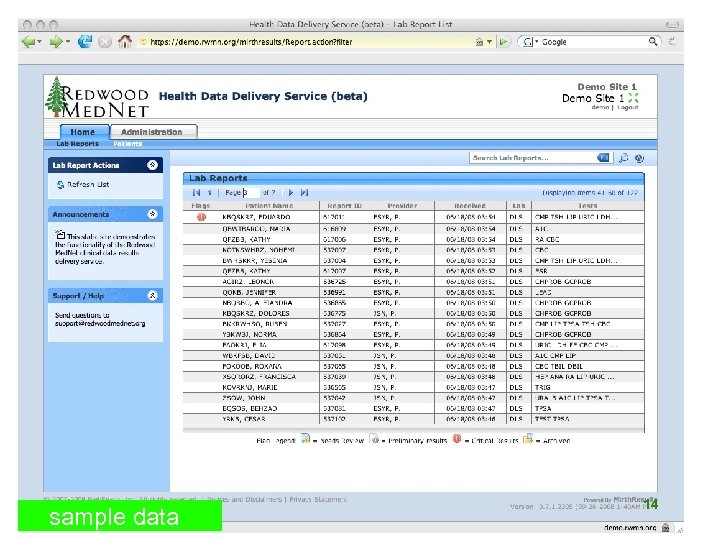Collapse the Lab Report Actions panel
This screenshot has width=720, height=540.
coord(152,165)
